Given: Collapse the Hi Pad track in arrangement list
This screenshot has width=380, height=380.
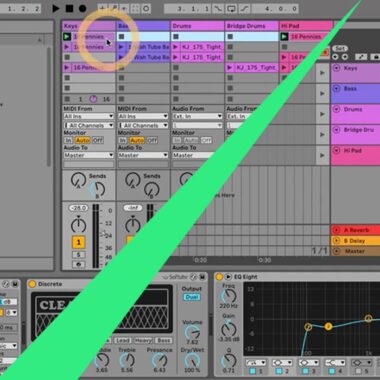Looking at the screenshot, I should (336, 151).
